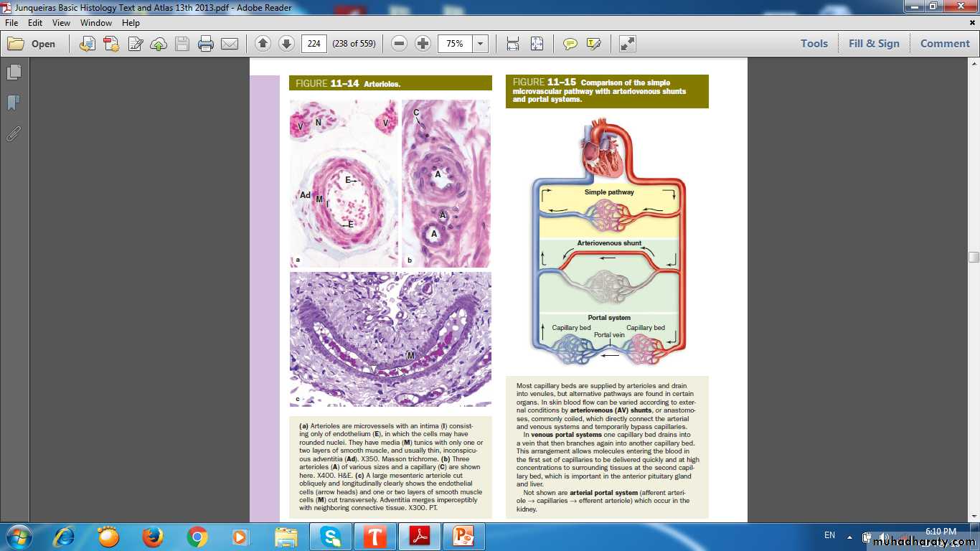Click the Send file by email envelope icon
This screenshot has width=980, height=551.
(x=230, y=44)
